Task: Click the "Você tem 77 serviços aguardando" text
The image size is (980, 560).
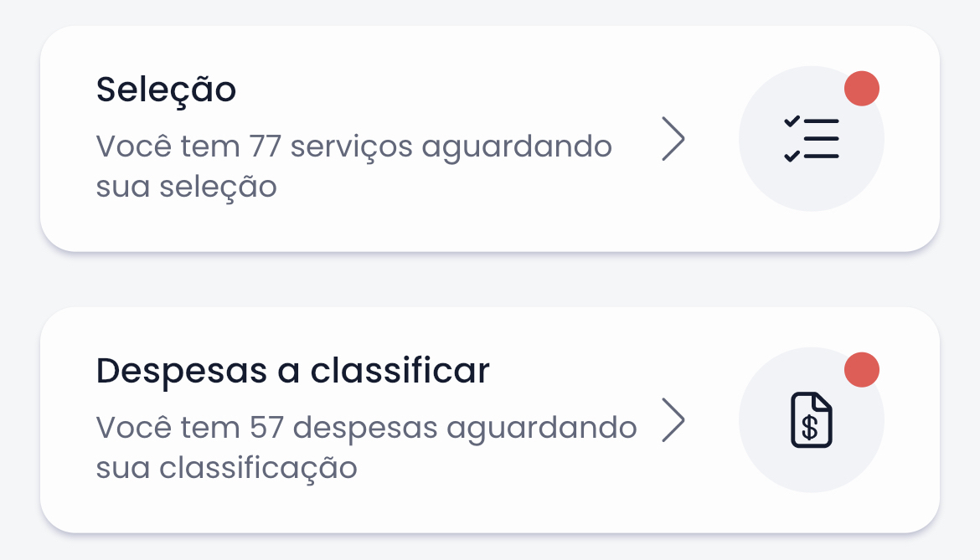Action: point(353,146)
